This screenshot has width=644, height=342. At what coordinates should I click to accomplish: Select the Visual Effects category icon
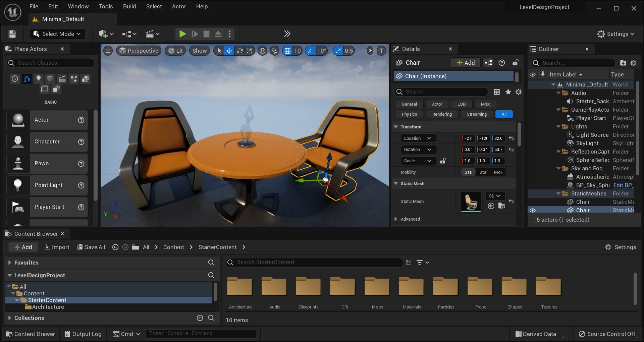click(74, 79)
